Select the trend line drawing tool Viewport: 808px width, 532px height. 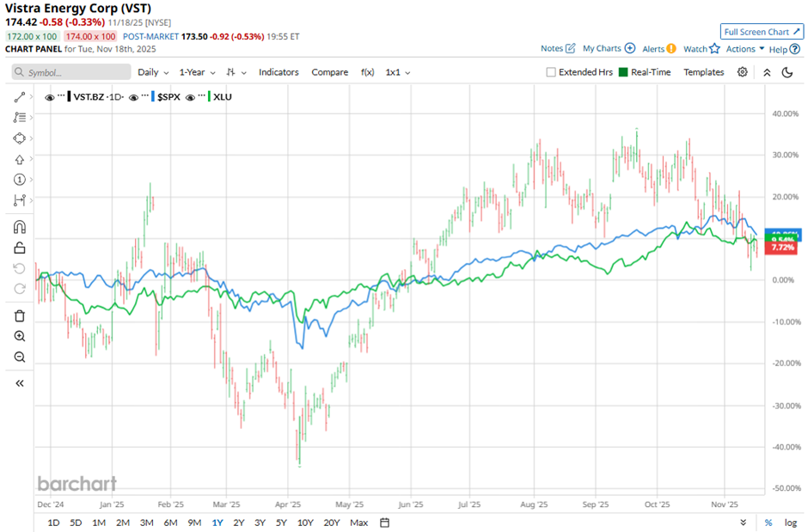[19, 97]
